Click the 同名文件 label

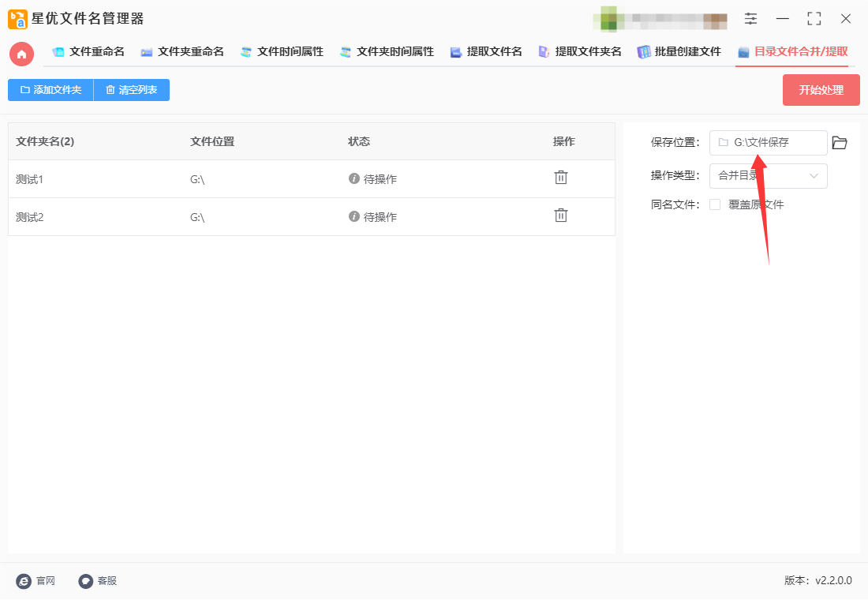click(x=675, y=204)
